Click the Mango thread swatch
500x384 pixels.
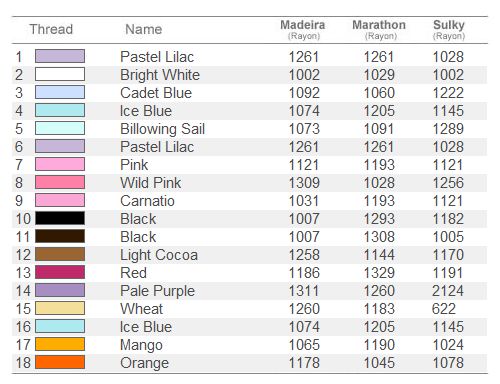coord(60,344)
